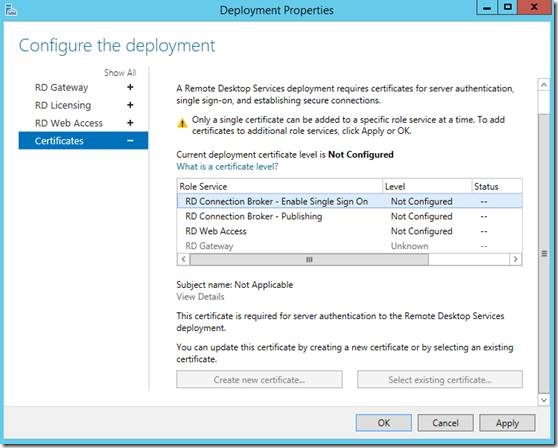Open the RD Licensing settings page
The image size is (558, 448).
tap(63, 105)
